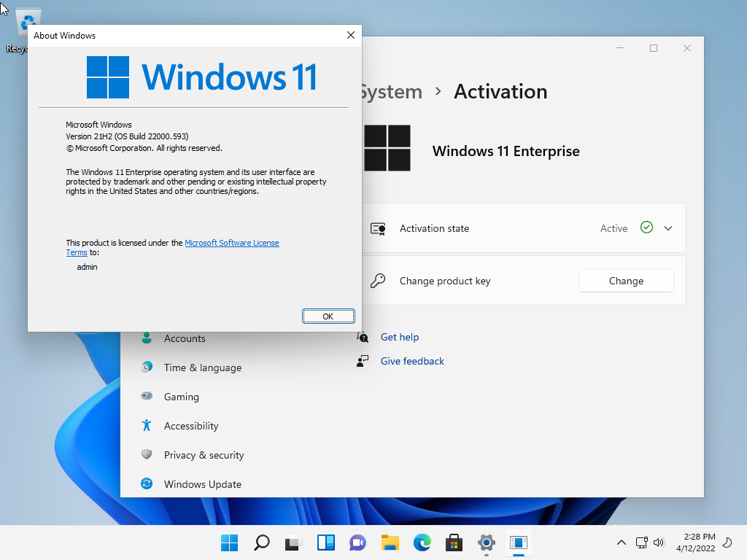The width and height of the screenshot is (747, 560).
Task: Click the 'admin' licensee name text
Action: [88, 267]
